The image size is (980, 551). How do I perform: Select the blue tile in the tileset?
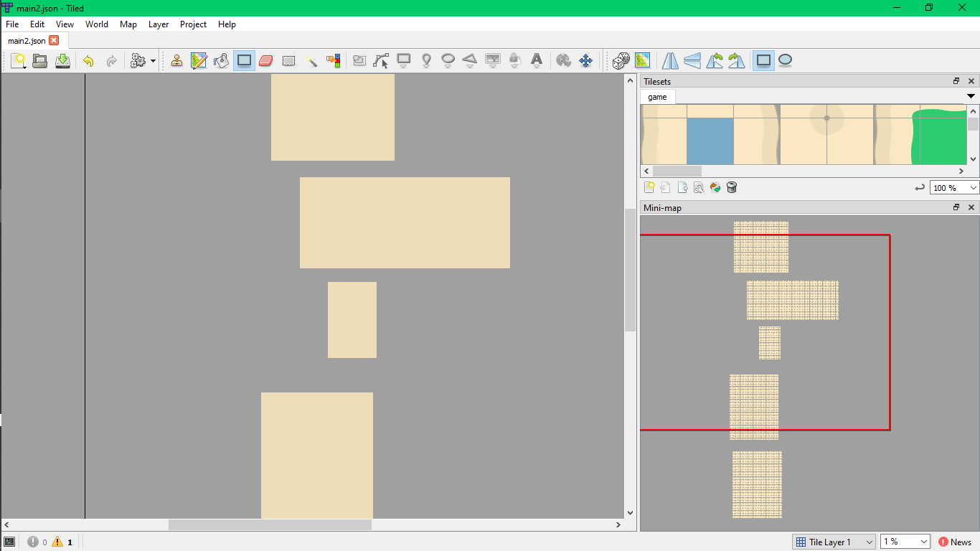711,139
